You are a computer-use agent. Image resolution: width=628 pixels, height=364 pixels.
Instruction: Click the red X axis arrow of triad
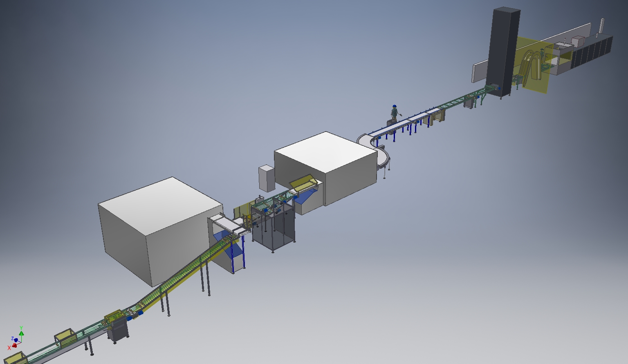click(13, 346)
